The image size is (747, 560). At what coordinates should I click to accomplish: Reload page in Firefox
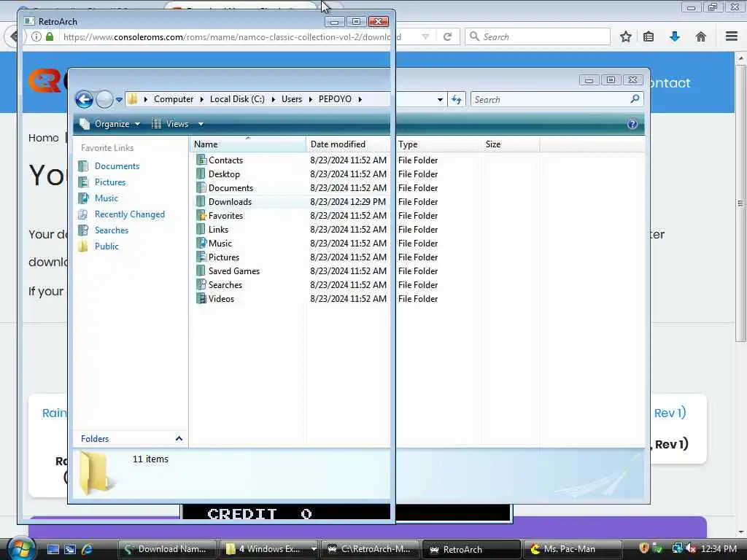click(447, 36)
